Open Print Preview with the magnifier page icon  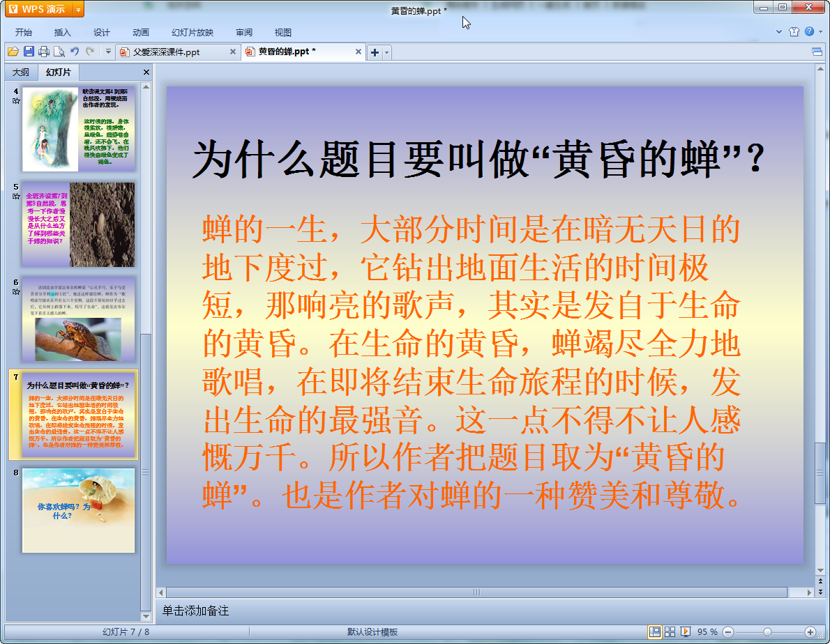coord(59,52)
